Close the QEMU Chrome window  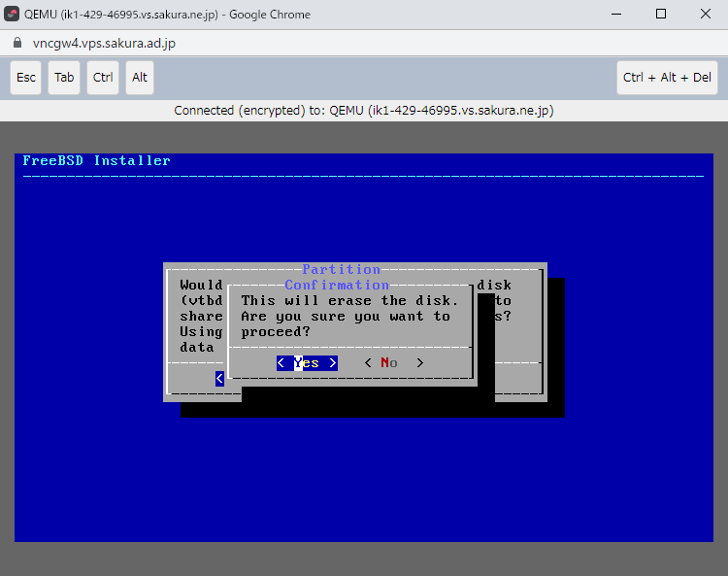pos(705,14)
